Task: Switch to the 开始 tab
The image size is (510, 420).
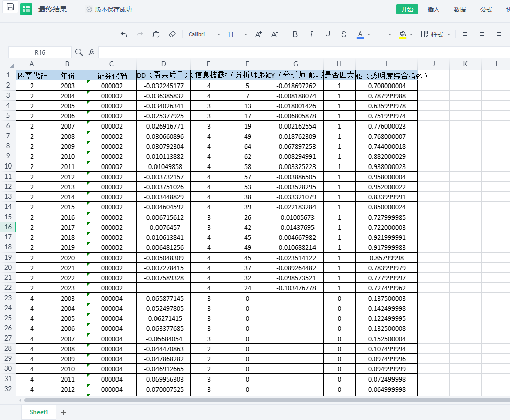Action: coord(407,10)
